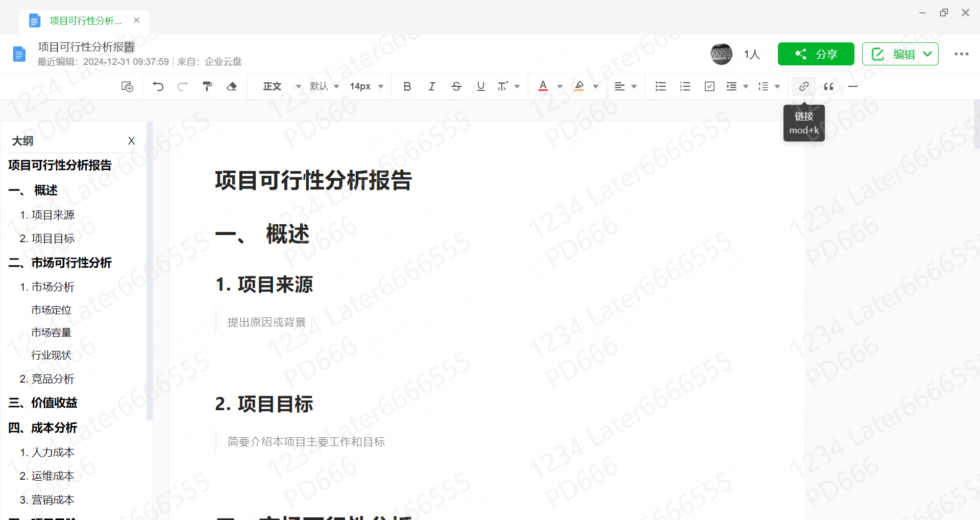
Task: Click the green 分享 share button
Action: pyautogui.click(x=816, y=54)
